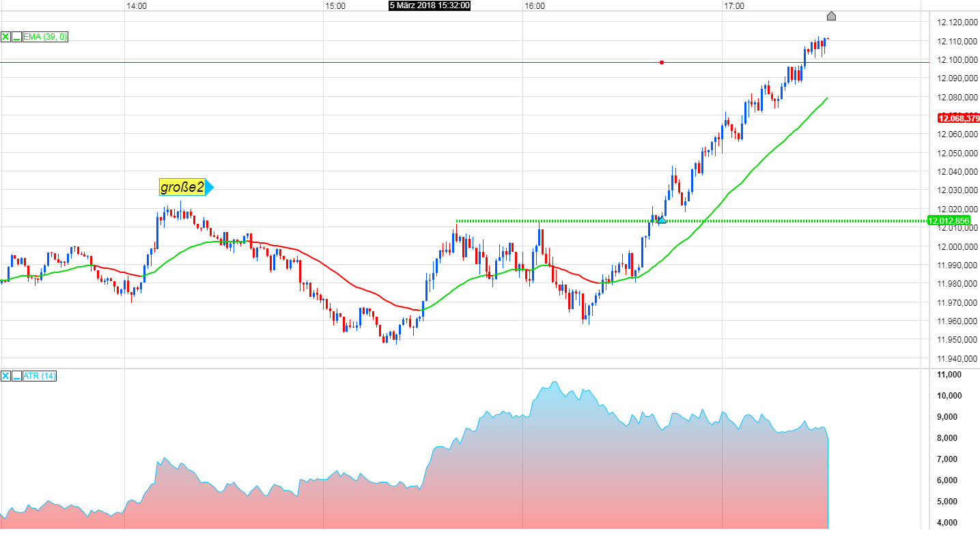Image resolution: width=980 pixels, height=533 pixels.
Task: Click the red 12.068,379 price tag
Action: pos(958,118)
